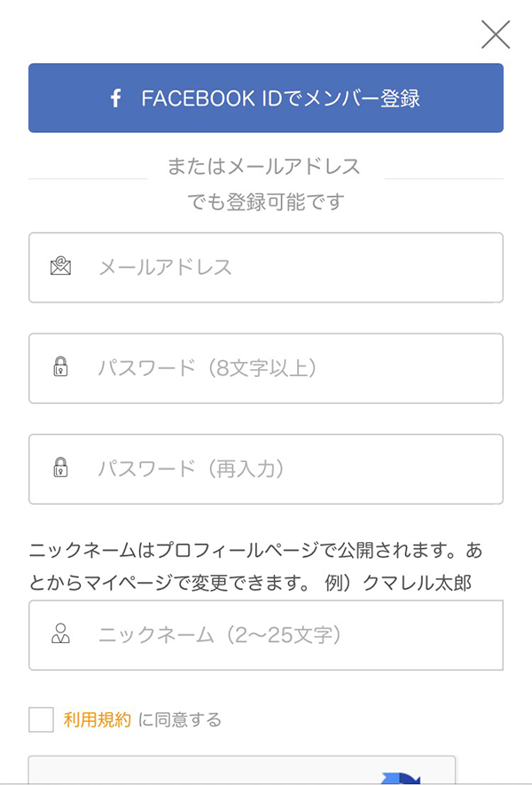Click the ニックネーム（2〜25文字）field
Viewport: 532px width, 785px height.
[266, 633]
